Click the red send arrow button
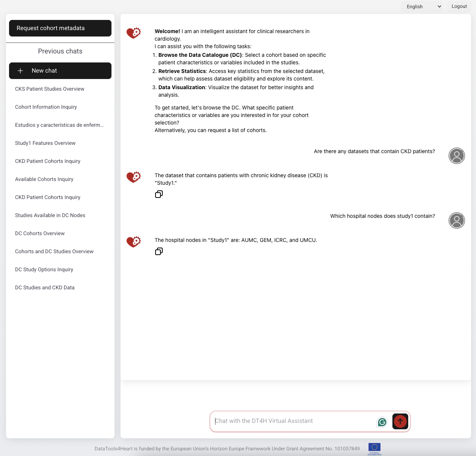 click(x=400, y=421)
